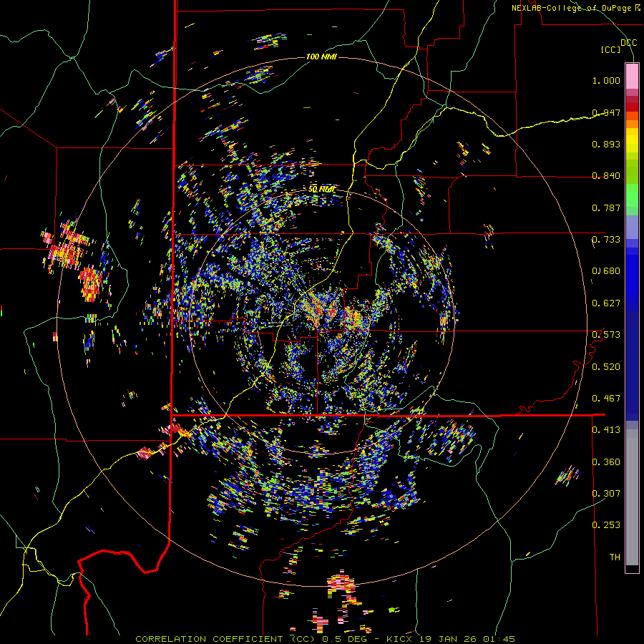The image size is (644, 644).
Task: Click the 50 NMI range ring label
Action: pos(321,190)
